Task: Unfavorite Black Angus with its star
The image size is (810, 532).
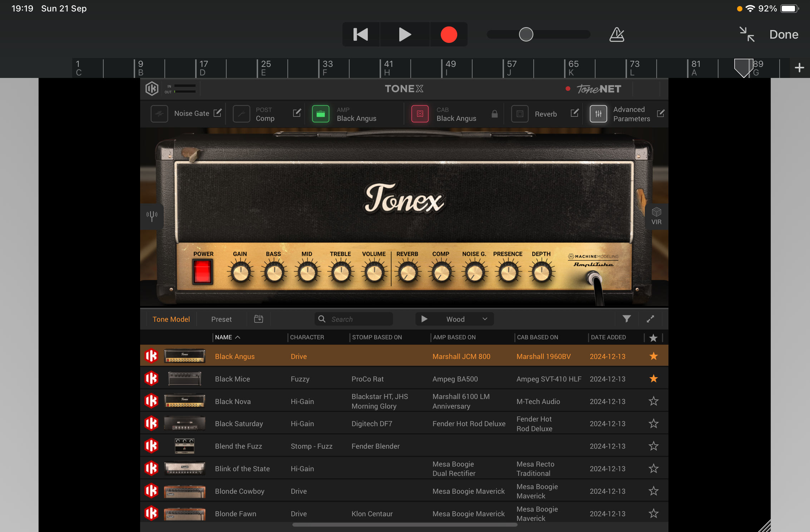Action: point(653,356)
